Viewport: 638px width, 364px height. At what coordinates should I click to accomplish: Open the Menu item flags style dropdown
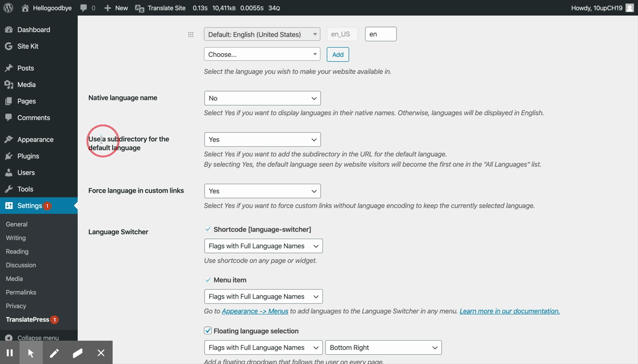point(263,296)
